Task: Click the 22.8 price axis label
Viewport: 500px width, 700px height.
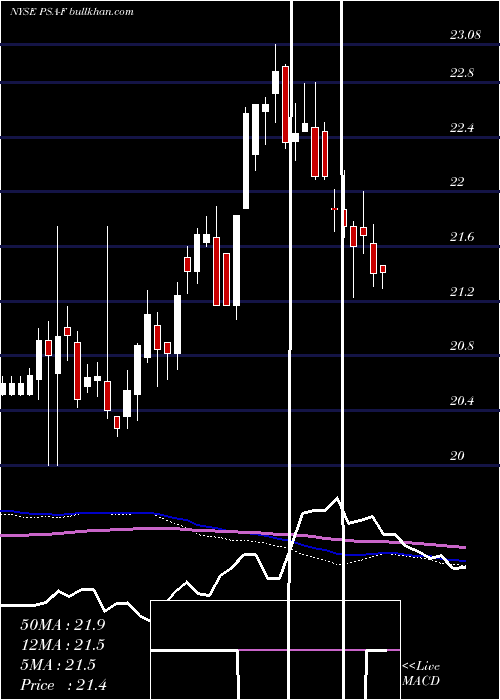Action: [462, 73]
